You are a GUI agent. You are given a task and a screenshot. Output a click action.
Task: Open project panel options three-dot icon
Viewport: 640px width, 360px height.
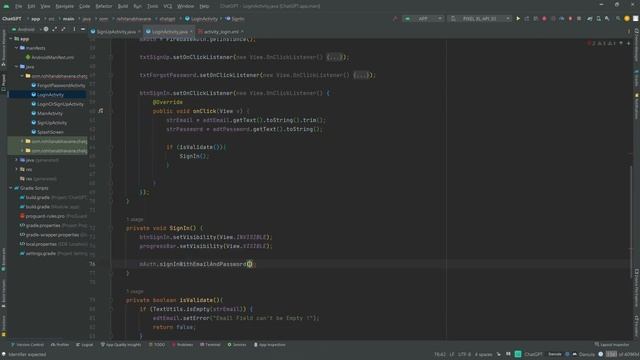tap(74, 29)
